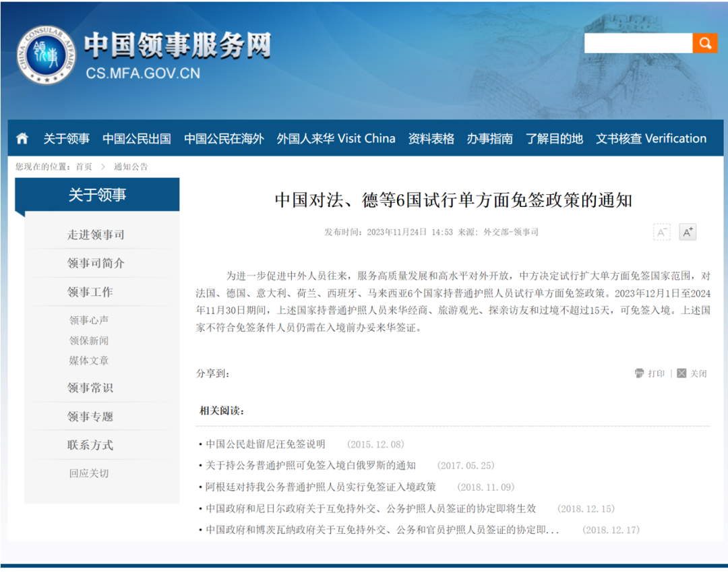Image resolution: width=728 pixels, height=573 pixels.
Task: Click the 打印 printer icon
Action: click(639, 372)
